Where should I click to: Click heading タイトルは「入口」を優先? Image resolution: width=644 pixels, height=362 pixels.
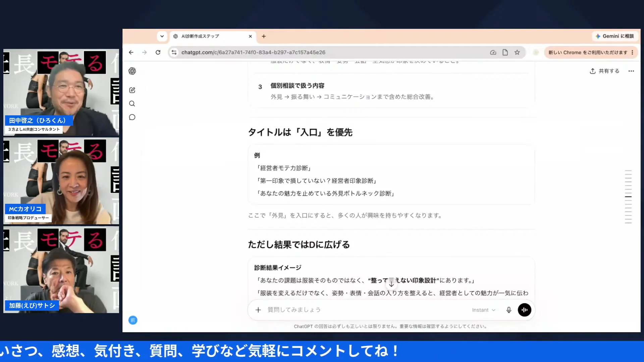(x=300, y=132)
